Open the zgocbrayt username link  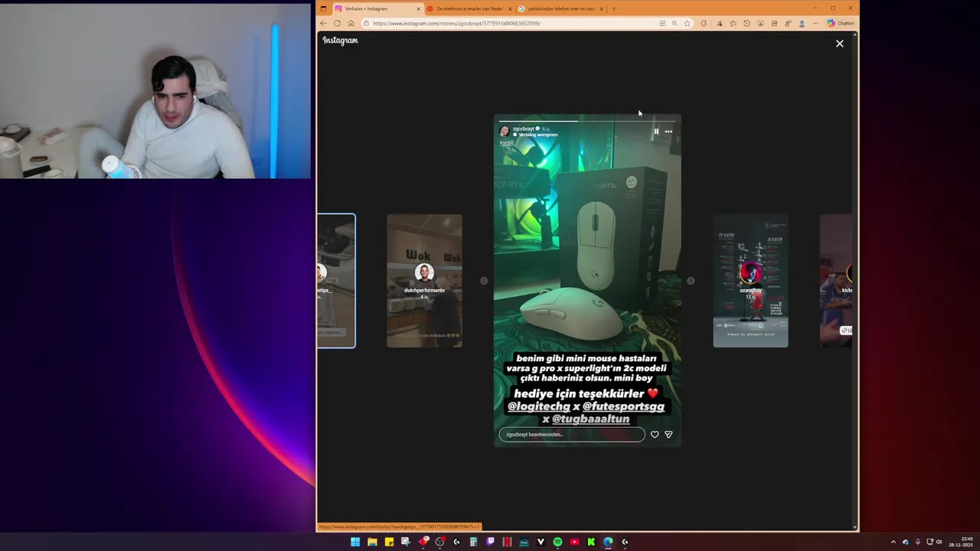[x=523, y=129]
